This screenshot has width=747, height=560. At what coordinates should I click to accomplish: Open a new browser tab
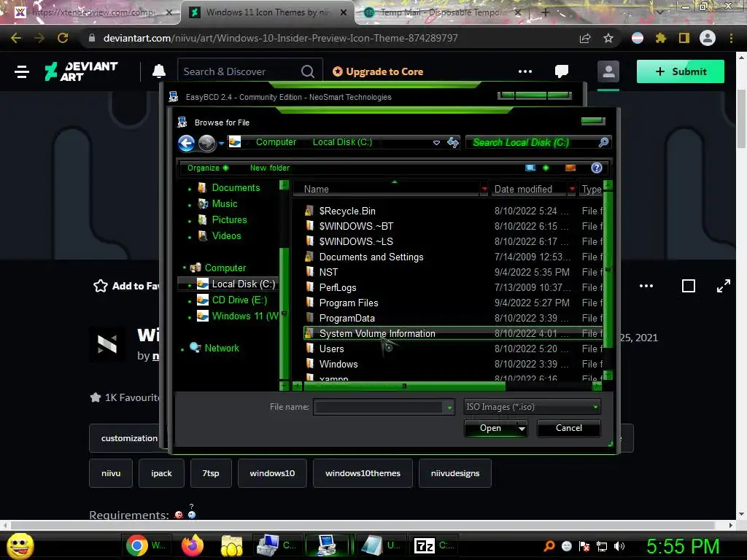(546, 12)
